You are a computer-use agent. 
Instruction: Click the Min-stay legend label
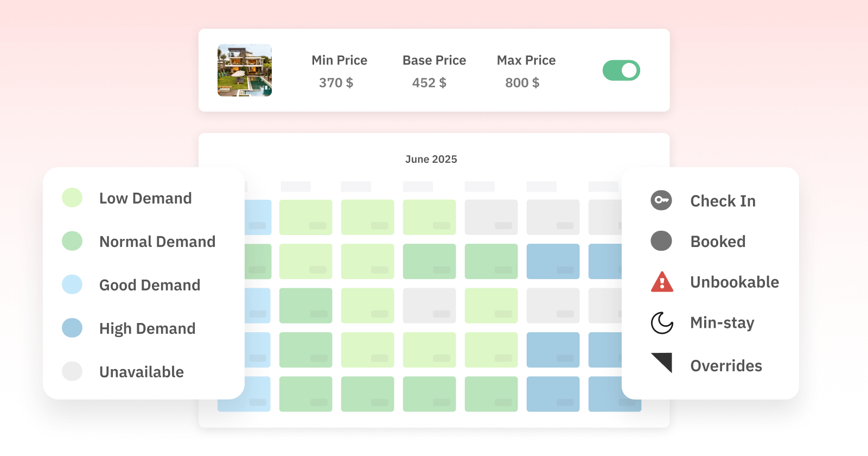click(x=722, y=323)
